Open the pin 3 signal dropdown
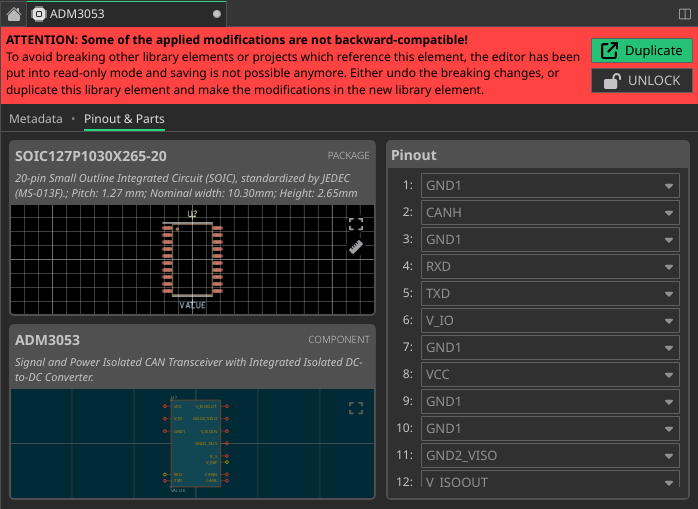This screenshot has width=698, height=509. click(x=550, y=240)
